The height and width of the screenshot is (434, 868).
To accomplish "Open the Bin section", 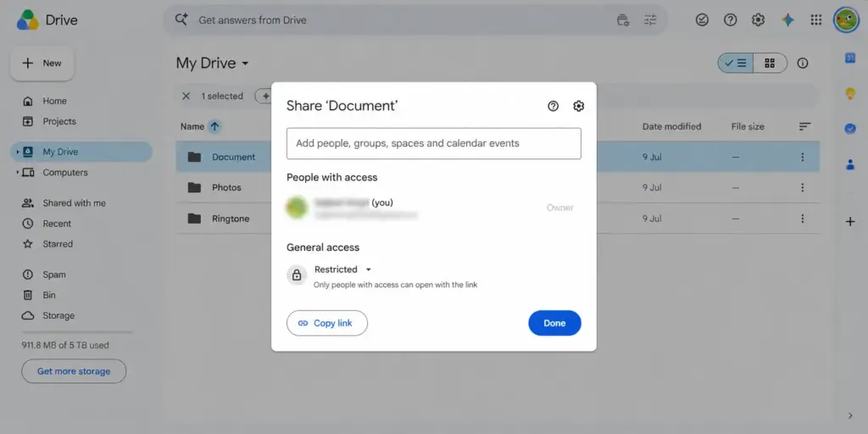I will click(49, 295).
